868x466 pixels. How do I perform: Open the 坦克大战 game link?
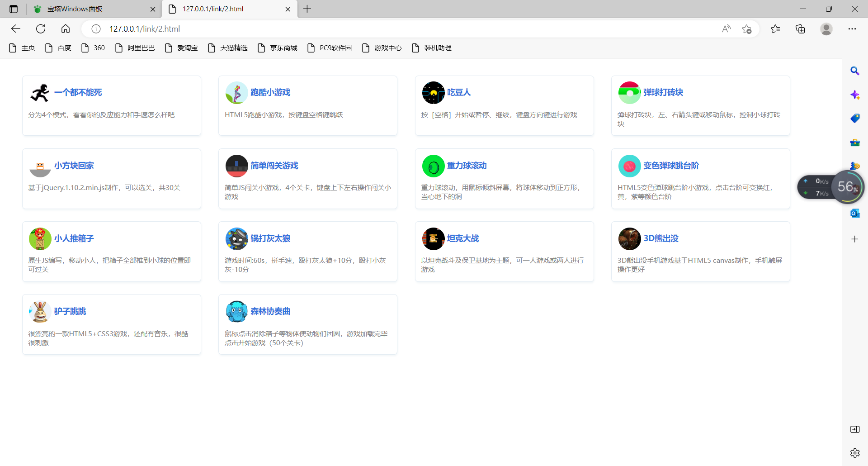pyautogui.click(x=462, y=238)
